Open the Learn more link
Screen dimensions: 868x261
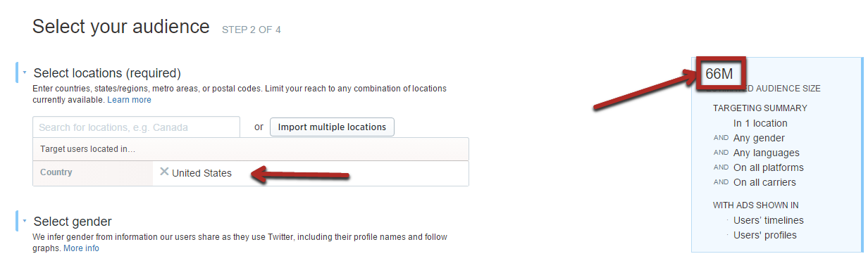pos(129,100)
